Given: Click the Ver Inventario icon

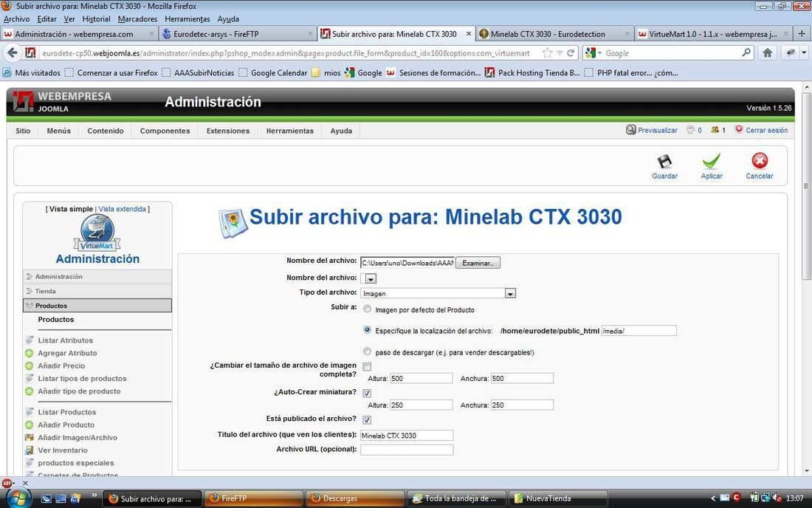Looking at the screenshot, I should click(30, 450).
